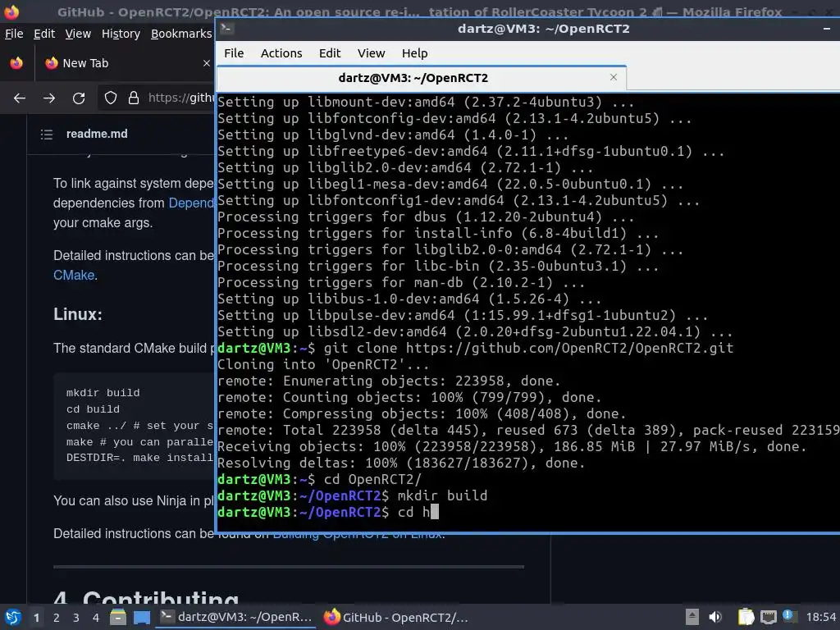Click the Linux: section heading
The height and width of the screenshot is (630, 840).
(78, 314)
